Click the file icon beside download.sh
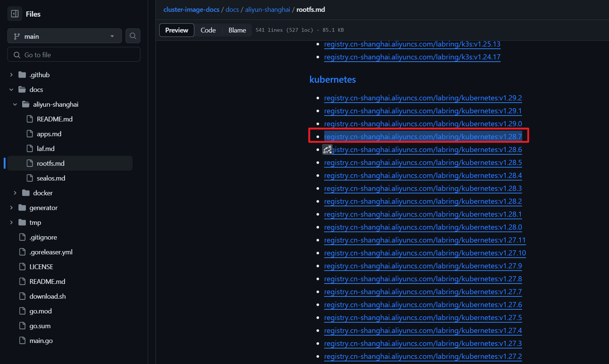The width and height of the screenshot is (609, 364). coord(23,296)
